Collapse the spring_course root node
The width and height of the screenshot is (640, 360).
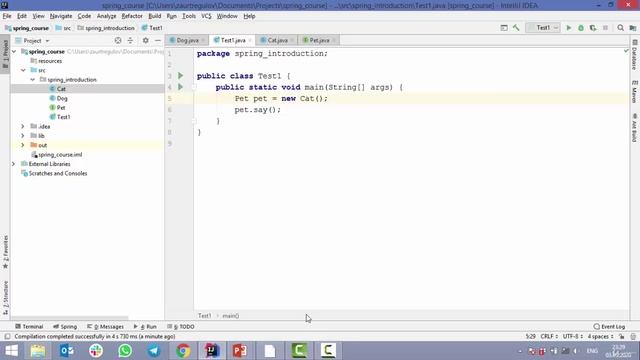pyautogui.click(x=14, y=51)
